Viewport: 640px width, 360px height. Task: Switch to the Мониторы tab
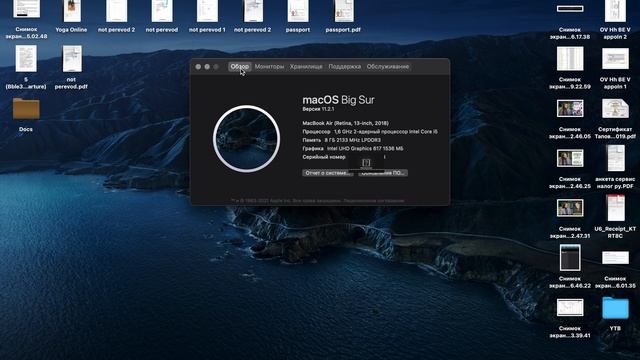point(269,67)
